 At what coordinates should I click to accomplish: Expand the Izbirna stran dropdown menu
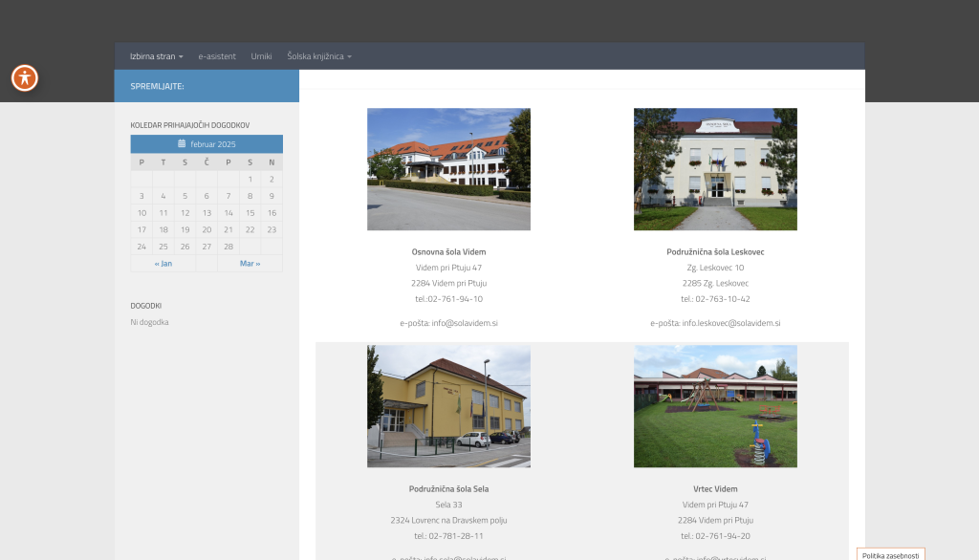pyautogui.click(x=157, y=56)
